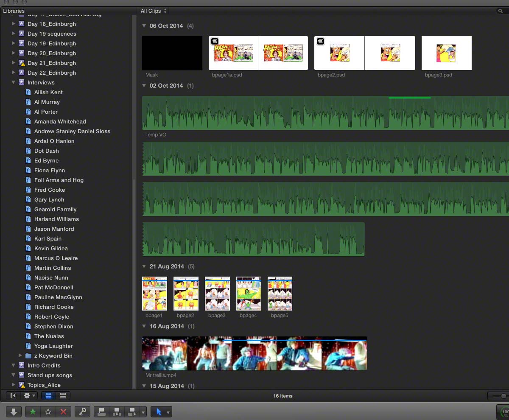Click the Append clip to storyline button
This screenshot has height=420, width=509.
132,412
